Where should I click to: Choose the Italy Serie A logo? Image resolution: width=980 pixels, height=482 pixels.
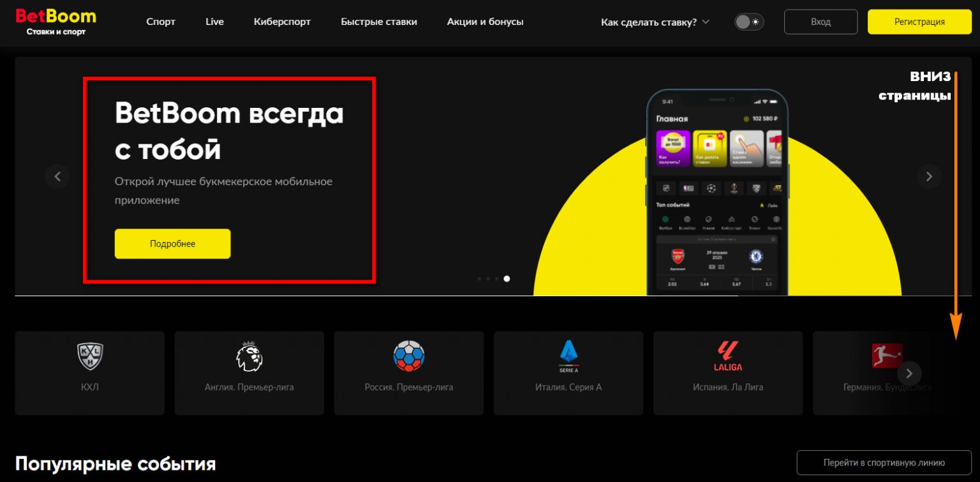(568, 356)
